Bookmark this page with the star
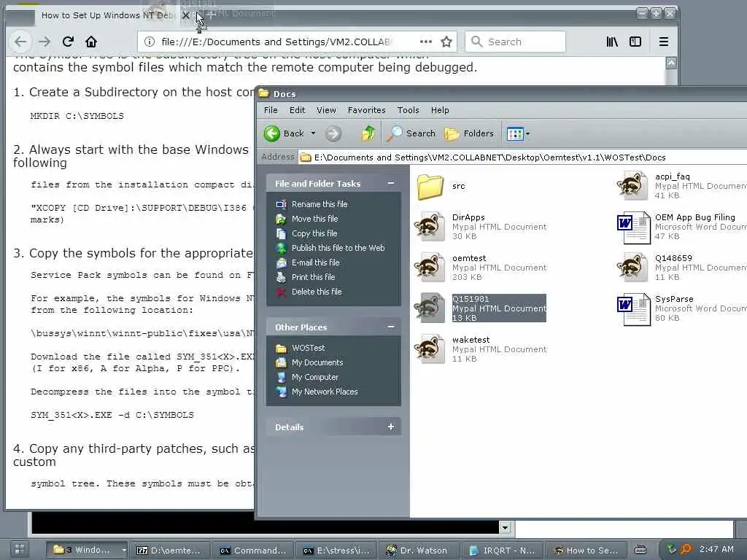 point(446,42)
